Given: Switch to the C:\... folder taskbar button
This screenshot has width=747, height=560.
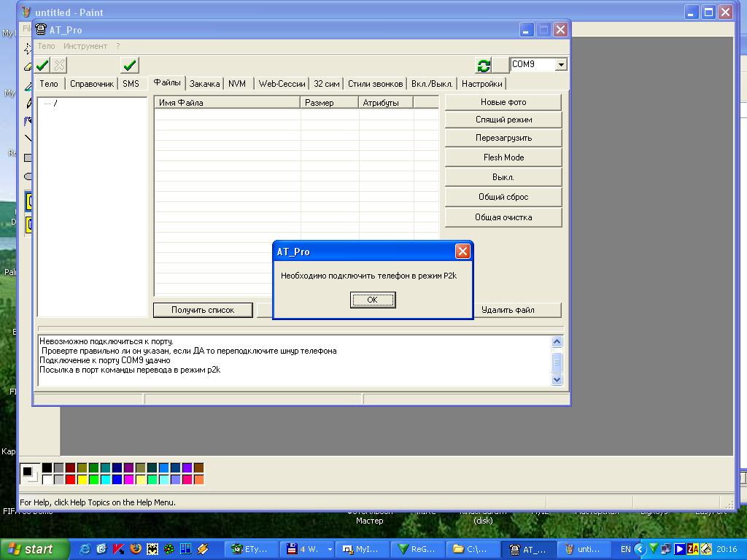Looking at the screenshot, I should (473, 549).
